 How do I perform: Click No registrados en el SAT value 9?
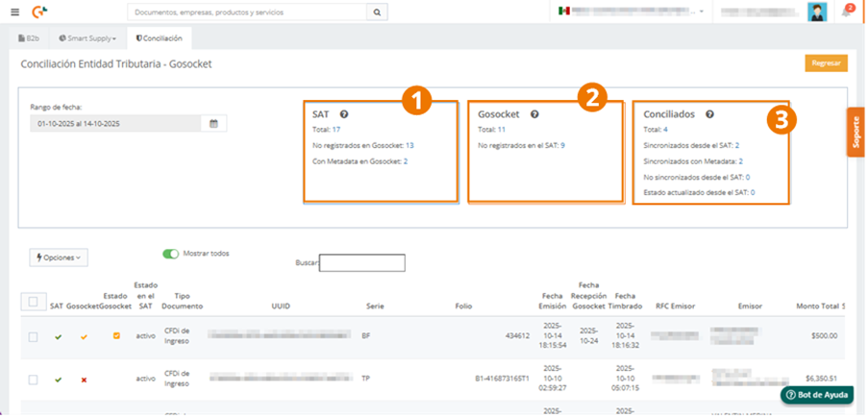[x=562, y=145]
